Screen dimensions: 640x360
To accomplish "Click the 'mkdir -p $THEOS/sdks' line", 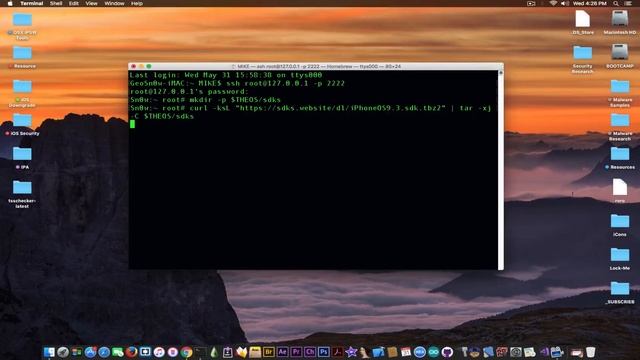I will point(205,100).
